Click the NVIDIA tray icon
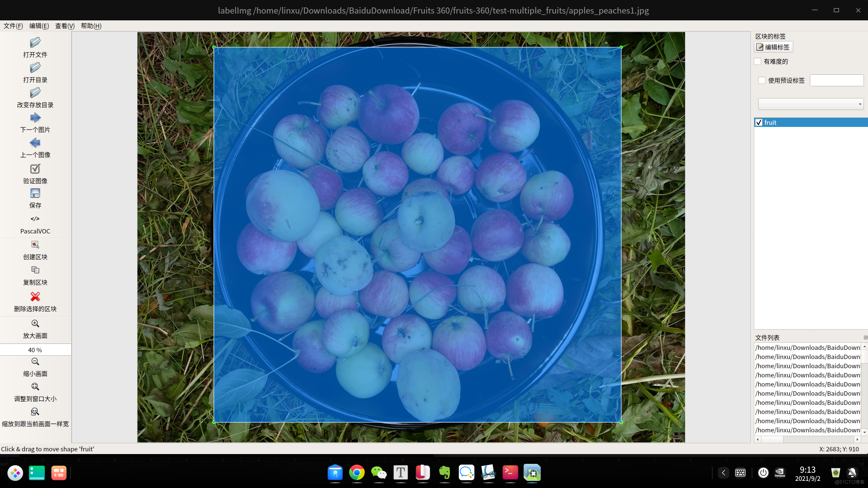Screen dimensions: 868x488 click(x=780, y=473)
